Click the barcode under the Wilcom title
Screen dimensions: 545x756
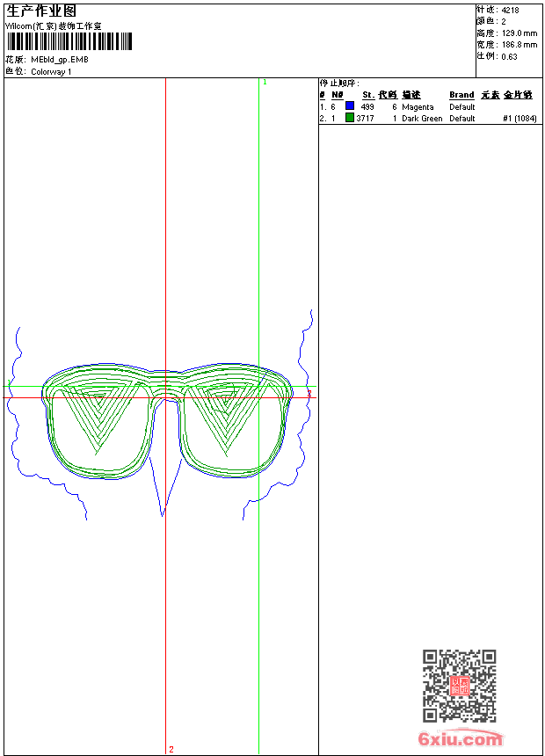pos(69,41)
